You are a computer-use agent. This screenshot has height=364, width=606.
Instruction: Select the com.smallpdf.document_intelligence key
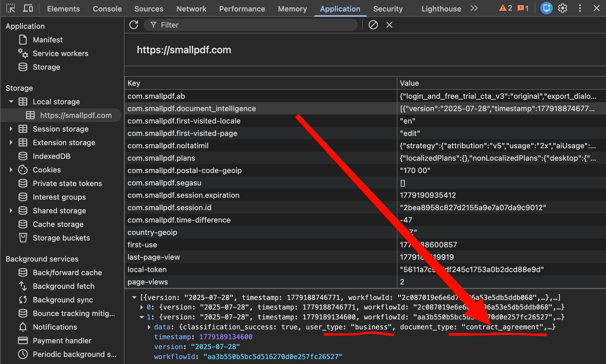192,109
